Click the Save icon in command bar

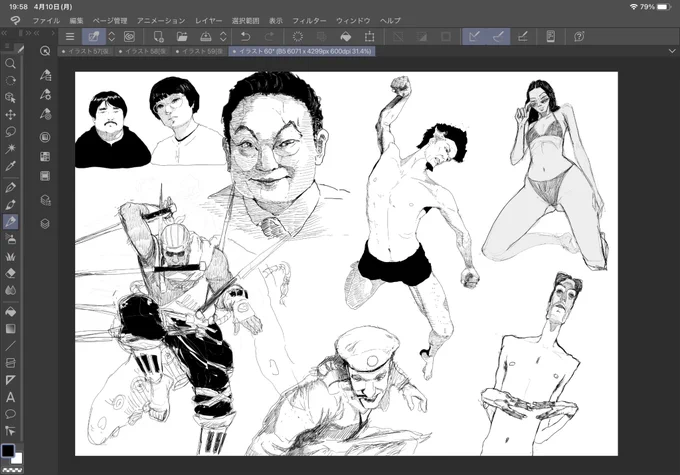point(206,36)
